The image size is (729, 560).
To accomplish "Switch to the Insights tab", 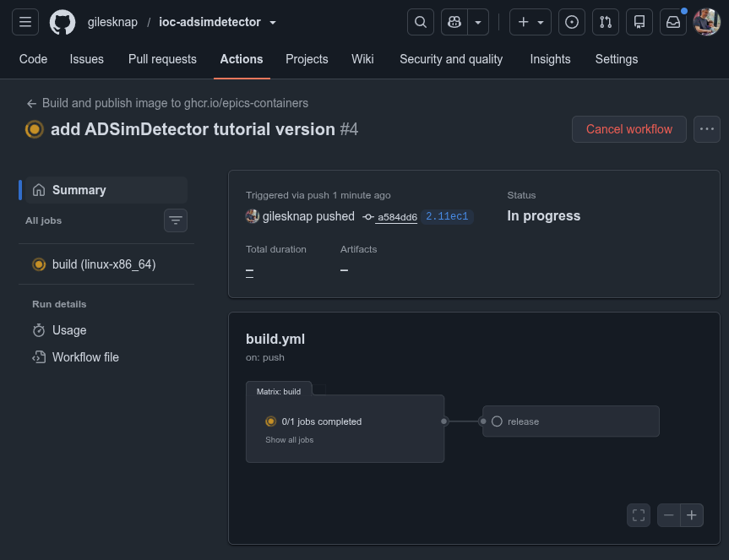I will (550, 59).
